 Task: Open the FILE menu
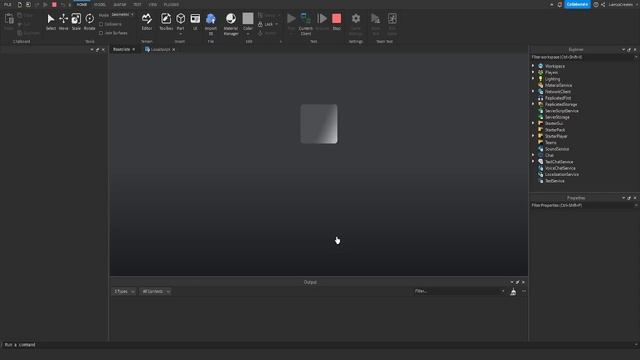(x=7, y=4)
